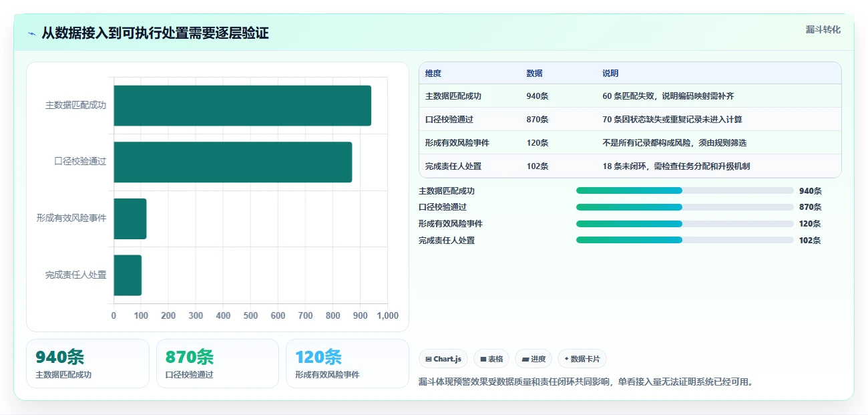Click the 主数据匹配成功 progress bar
The image size is (868, 415).
[x=685, y=190]
